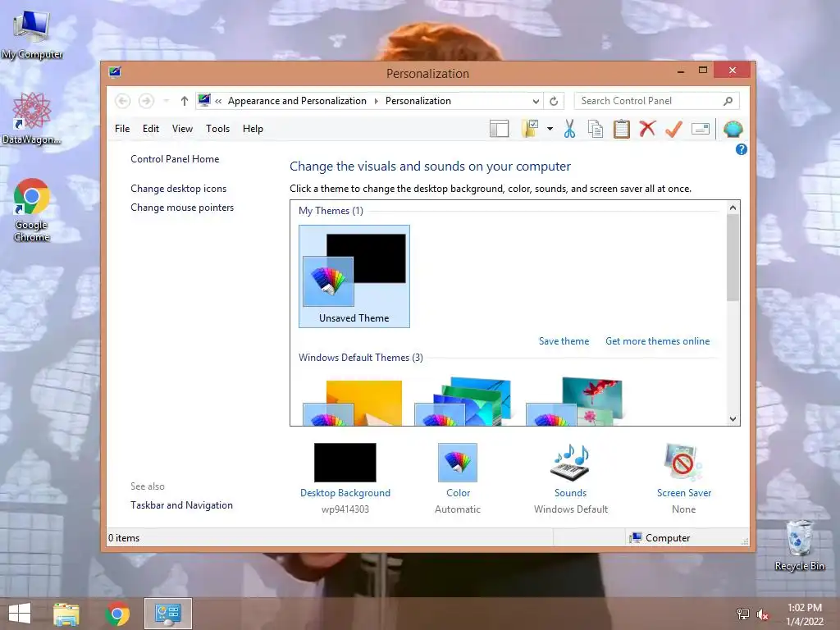Go to Control Panel Home

(x=175, y=159)
